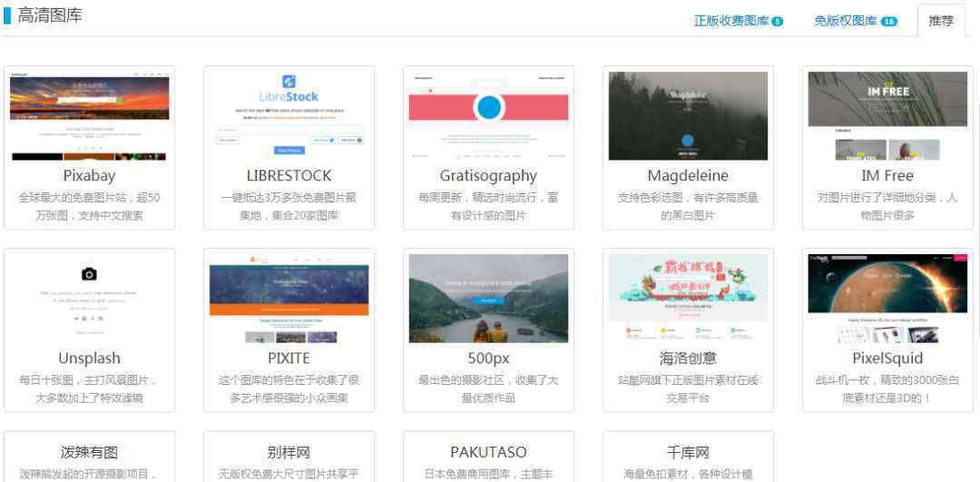Click the count badge on 正版收费图库
Image resolution: width=980 pixels, height=482 pixels.
(x=777, y=21)
